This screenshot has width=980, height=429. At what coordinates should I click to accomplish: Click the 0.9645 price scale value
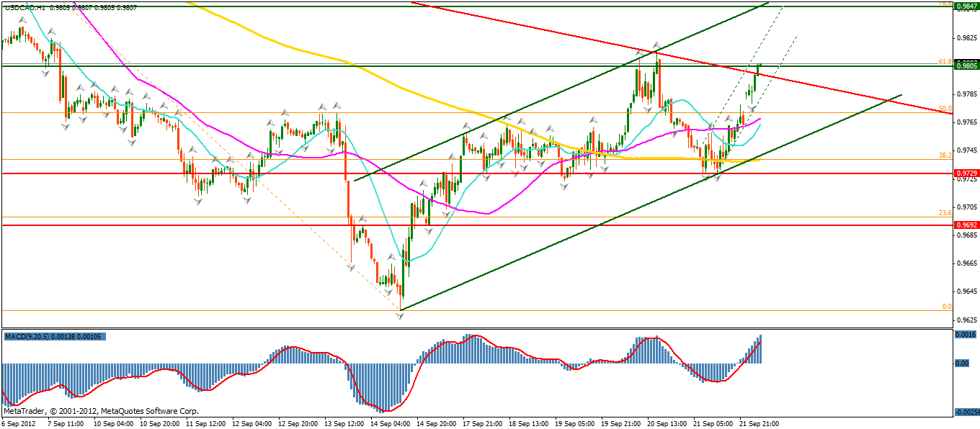click(966, 292)
